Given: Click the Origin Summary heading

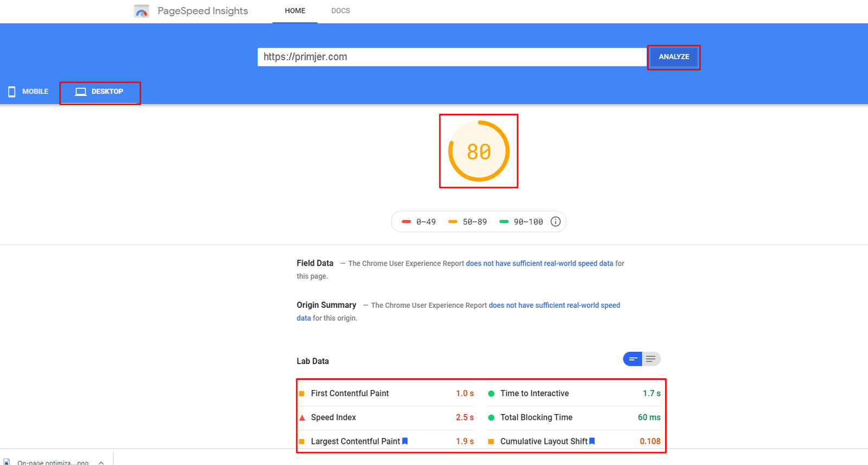Looking at the screenshot, I should coord(327,305).
